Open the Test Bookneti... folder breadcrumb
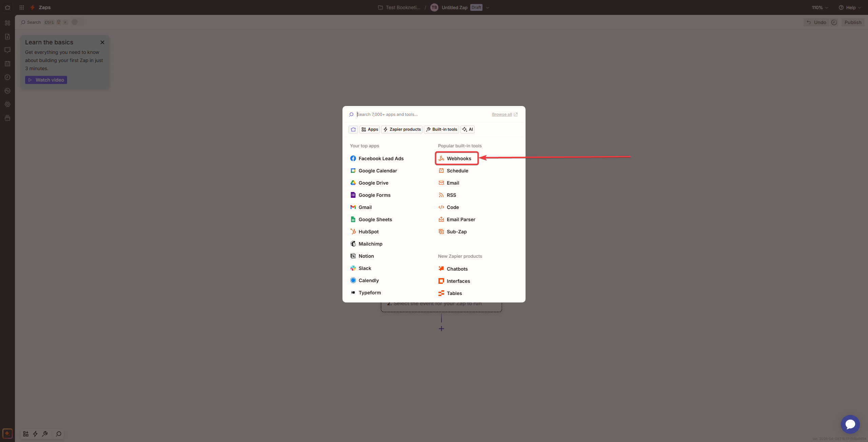The width and height of the screenshot is (868, 442). point(399,7)
